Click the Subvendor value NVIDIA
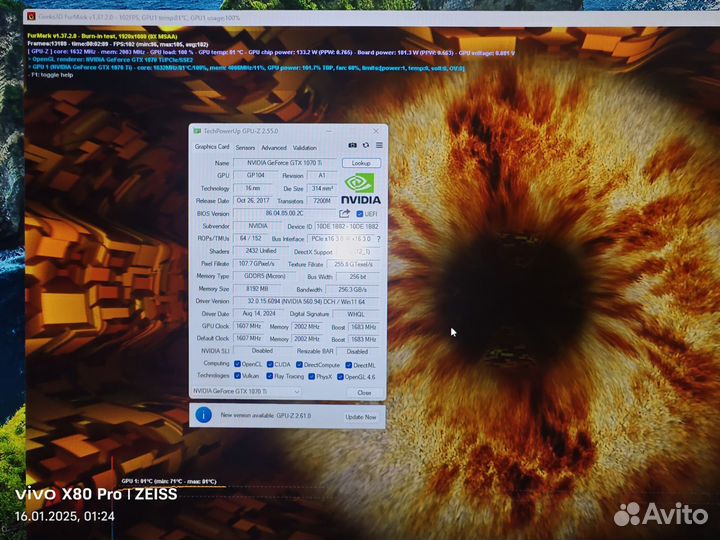The height and width of the screenshot is (540, 720). tap(258, 226)
